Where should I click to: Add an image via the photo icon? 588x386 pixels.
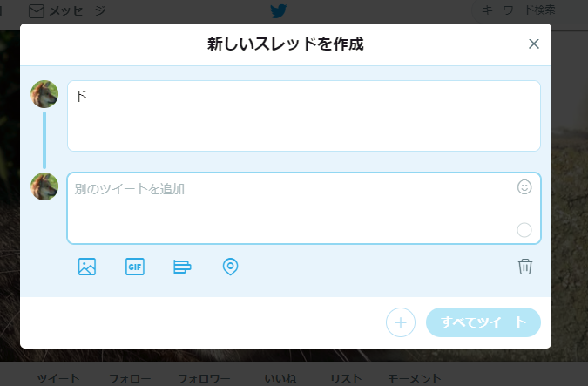click(x=87, y=267)
